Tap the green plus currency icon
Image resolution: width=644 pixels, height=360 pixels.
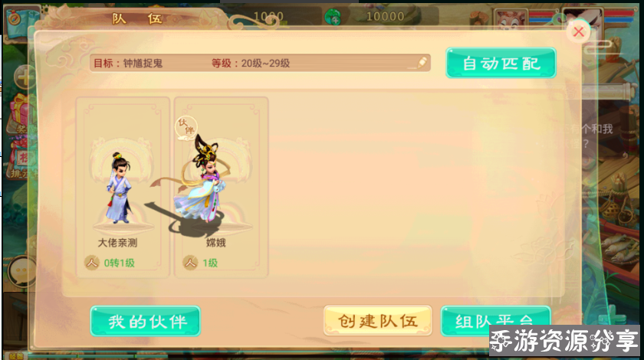pyautogui.click(x=333, y=18)
